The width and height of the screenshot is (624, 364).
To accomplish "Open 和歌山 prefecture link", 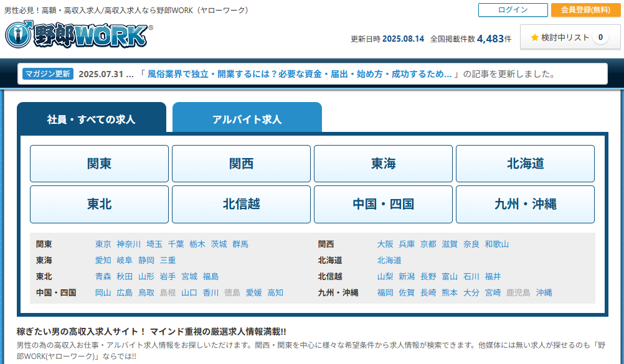I will 497,245.
